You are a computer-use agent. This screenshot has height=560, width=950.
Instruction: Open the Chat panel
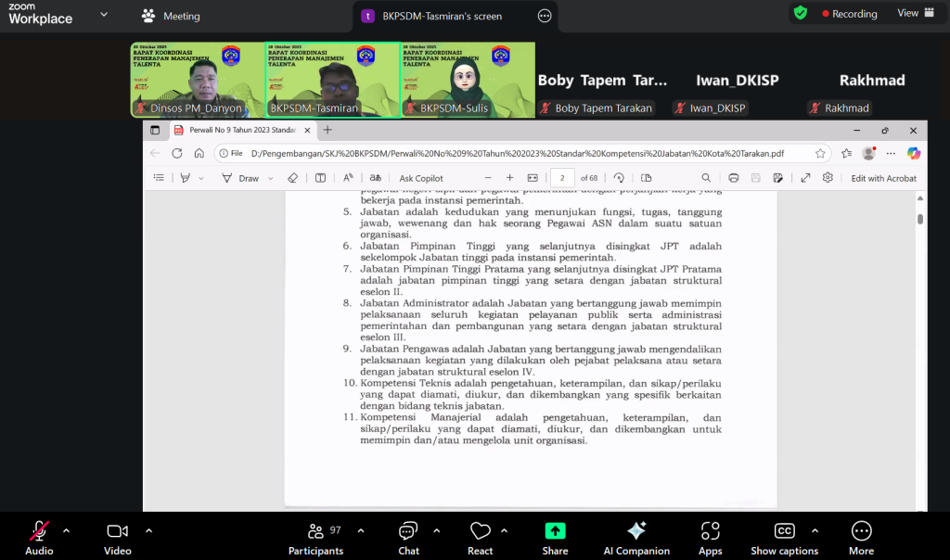pyautogui.click(x=408, y=538)
